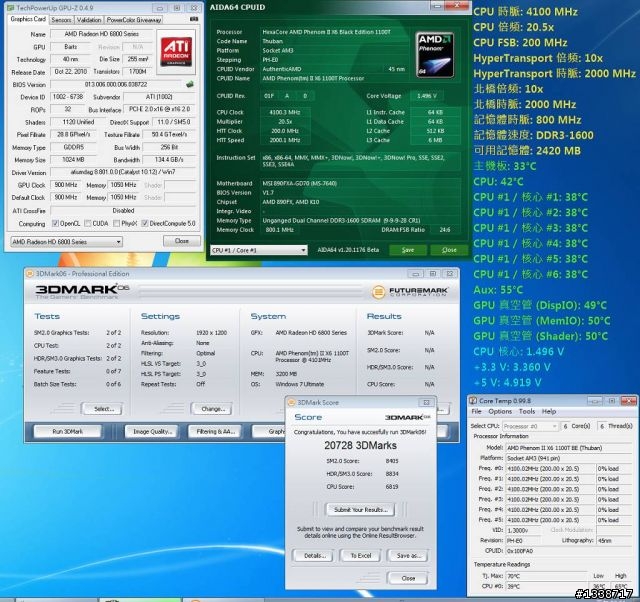
Task: Open the AMD Radeon HD 6800 Series dropdown
Action: 66,242
